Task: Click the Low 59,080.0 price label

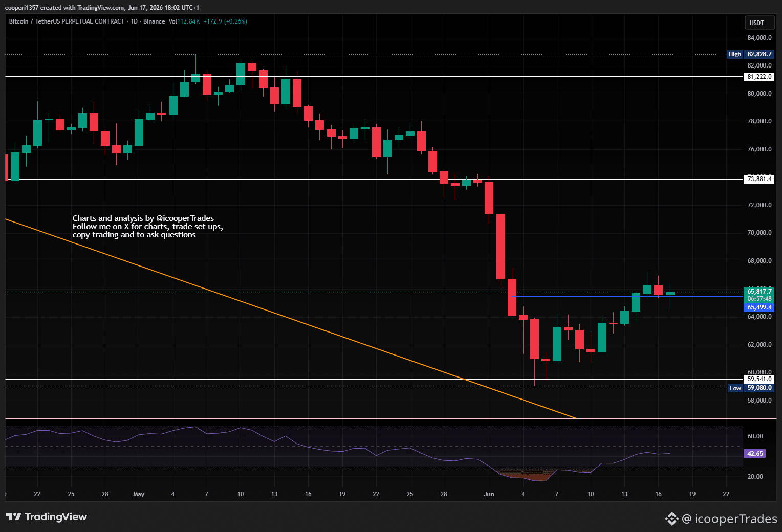Action: tap(751, 388)
